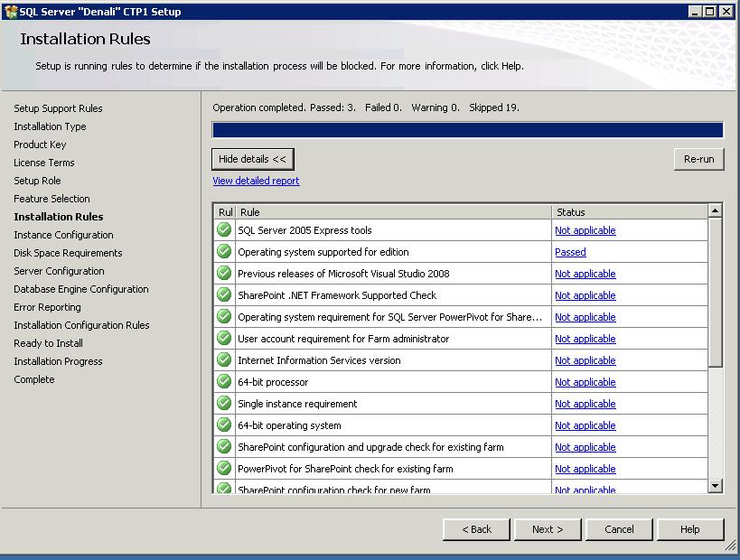Click the passed icon next to 64-bit processor rule
Screen dimensions: 740x560
click(224, 382)
